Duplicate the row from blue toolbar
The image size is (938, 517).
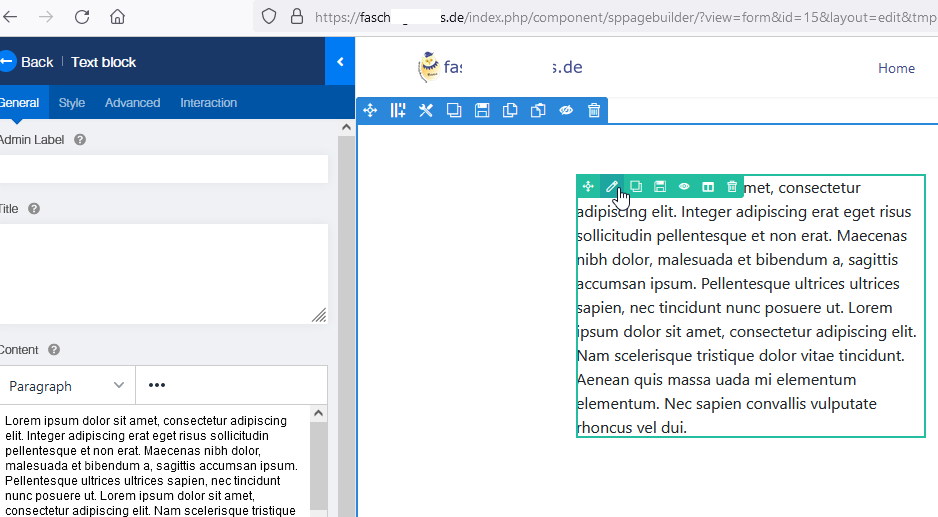454,111
